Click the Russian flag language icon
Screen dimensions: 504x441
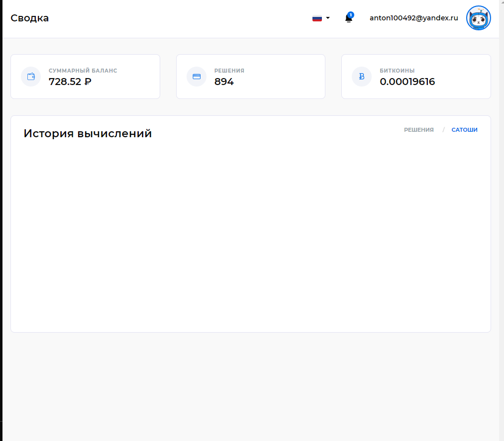317,18
